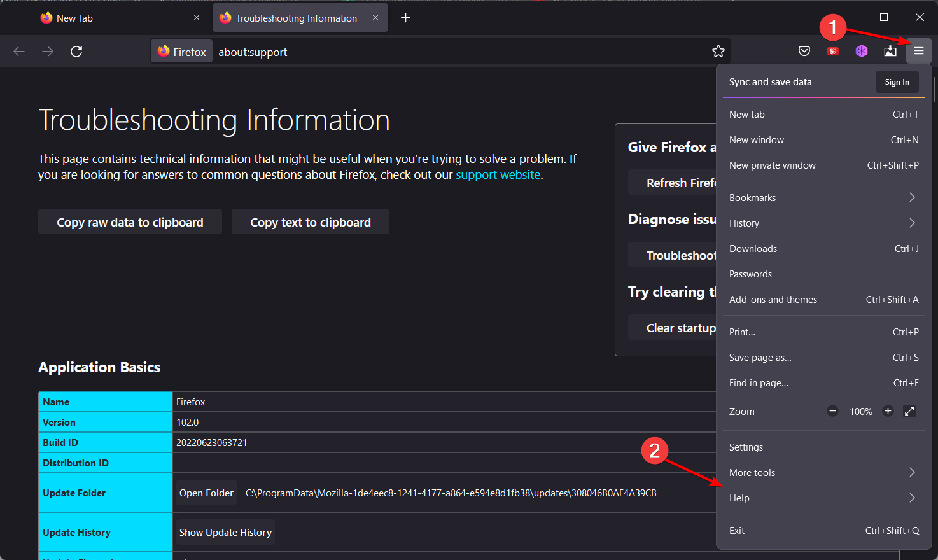Minimize the Firefox window
This screenshot has width=938, height=560.
(848, 17)
